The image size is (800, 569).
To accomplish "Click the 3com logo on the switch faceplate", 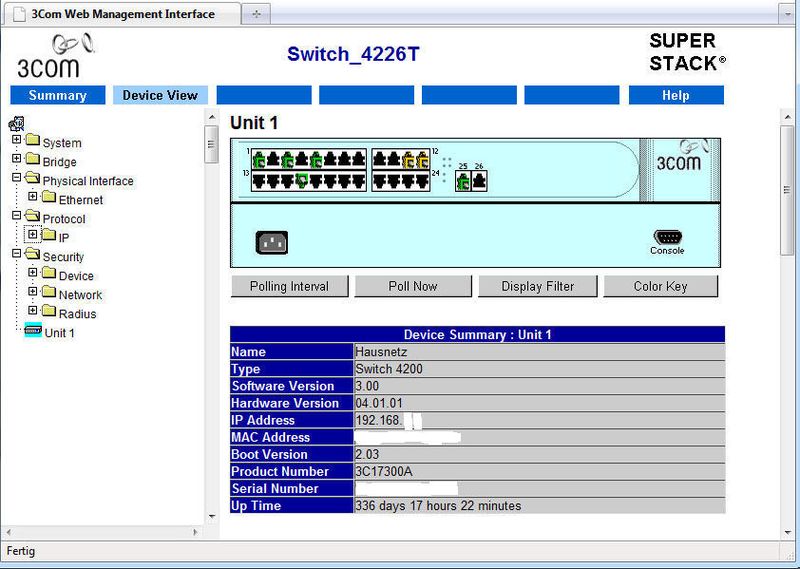I will pos(682,156).
